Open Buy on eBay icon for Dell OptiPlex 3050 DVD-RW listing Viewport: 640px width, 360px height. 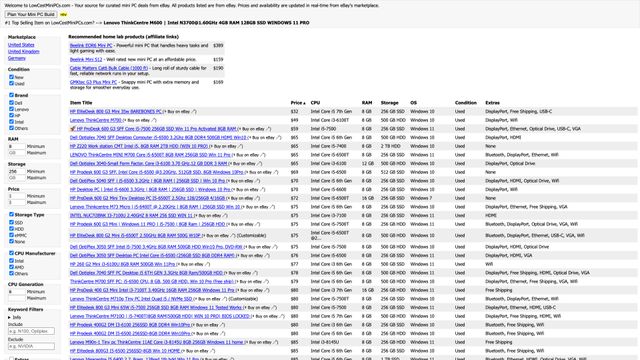[275, 247]
